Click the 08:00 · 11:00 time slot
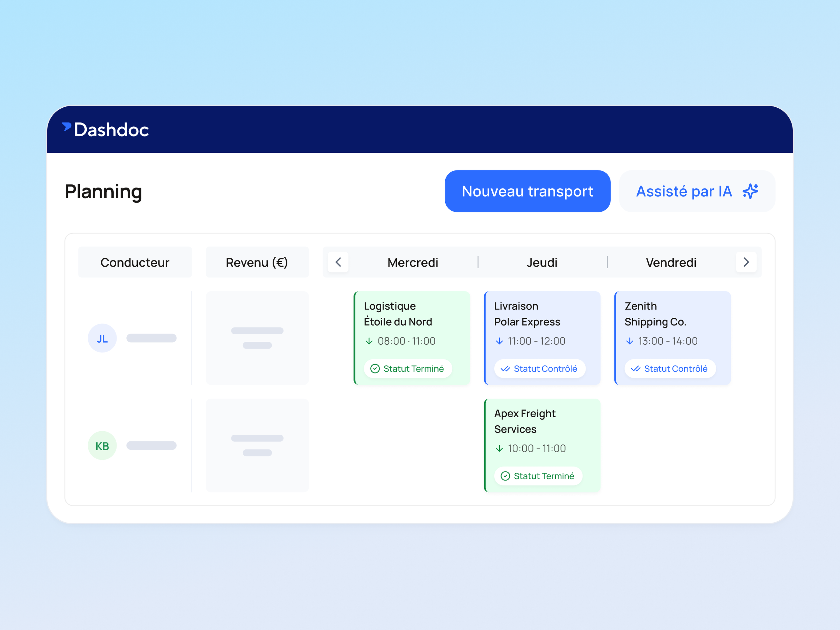Screen dimensions: 840x630 tap(406, 341)
